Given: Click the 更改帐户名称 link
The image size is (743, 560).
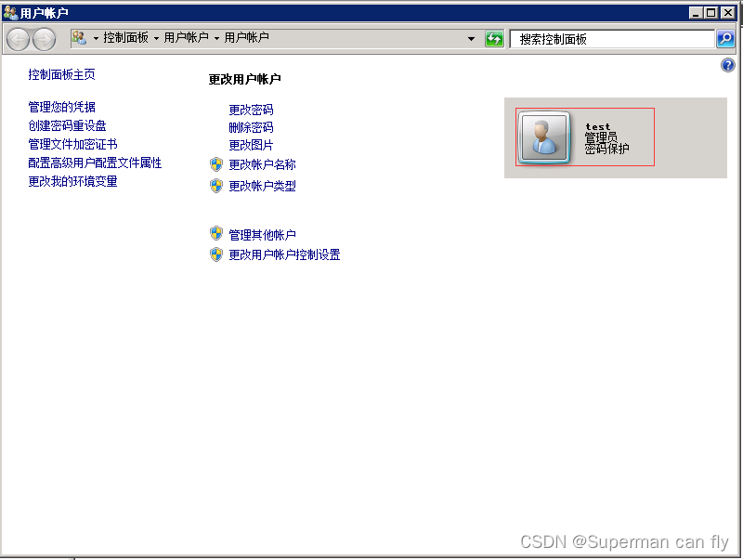Looking at the screenshot, I should tap(263, 164).
